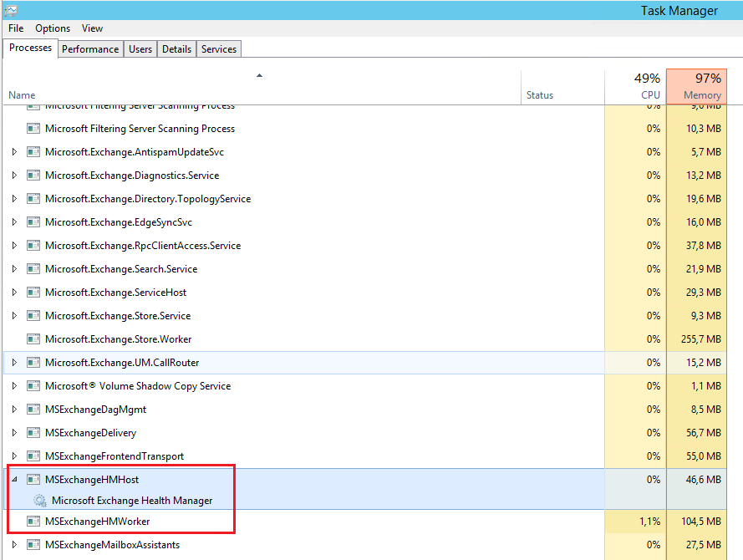Screen dimensions: 743x560
Task: Click the Microsoft.Exchange.ServiceHost process icon
Action: coord(33,293)
